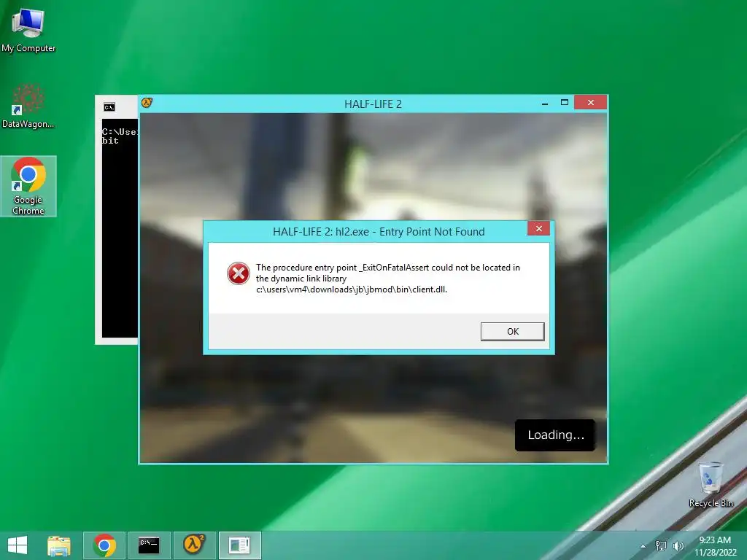Open the volume speaker tray icon
Image resolution: width=747 pixels, height=560 pixels.
click(x=678, y=546)
